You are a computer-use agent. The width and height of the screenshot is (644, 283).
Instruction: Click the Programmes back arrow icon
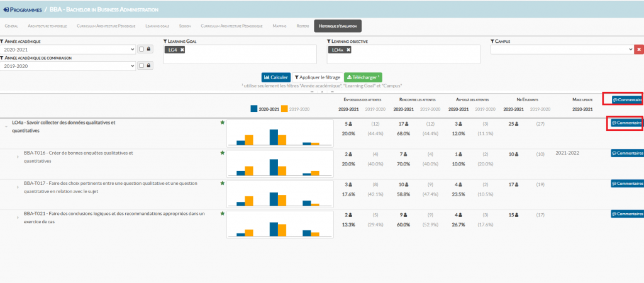pyautogui.click(x=6, y=10)
